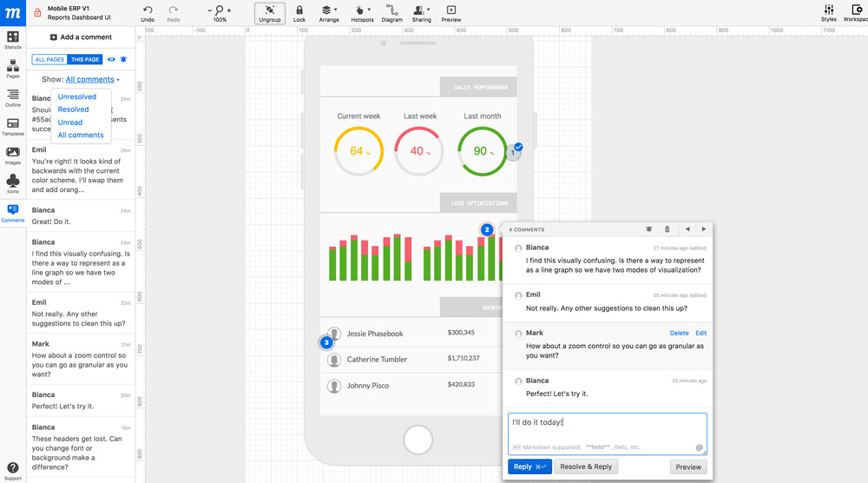Open the Sharing dropdown
The width and height of the screenshot is (868, 483).
(x=421, y=13)
